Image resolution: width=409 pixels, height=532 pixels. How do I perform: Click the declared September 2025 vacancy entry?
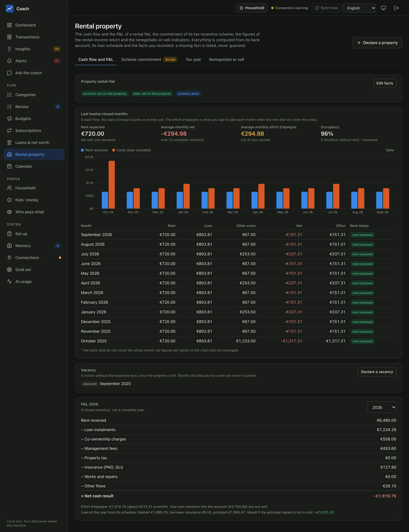106,384
